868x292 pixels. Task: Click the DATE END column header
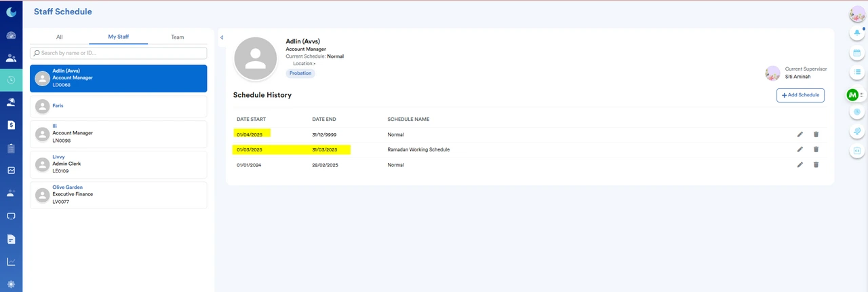(324, 120)
